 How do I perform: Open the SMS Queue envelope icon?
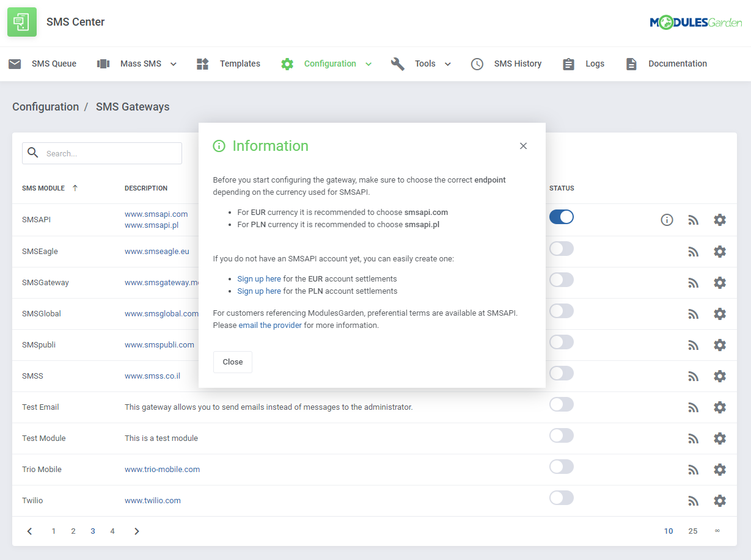(15, 64)
